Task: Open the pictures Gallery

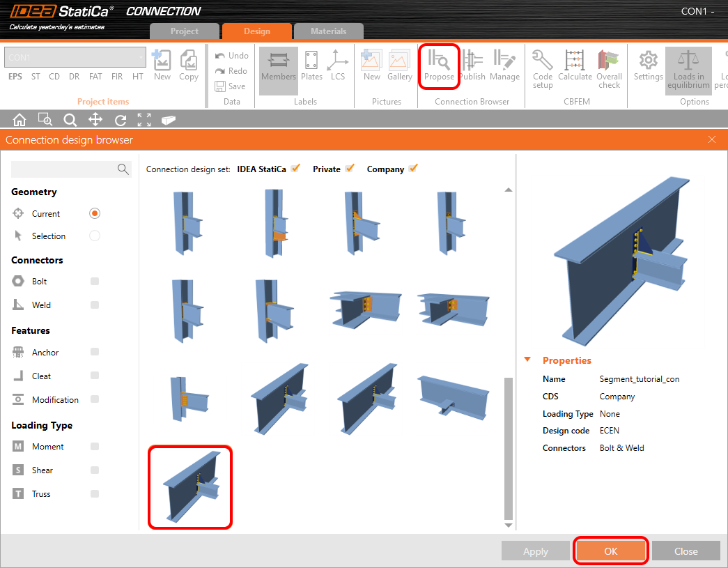Action: [400, 66]
